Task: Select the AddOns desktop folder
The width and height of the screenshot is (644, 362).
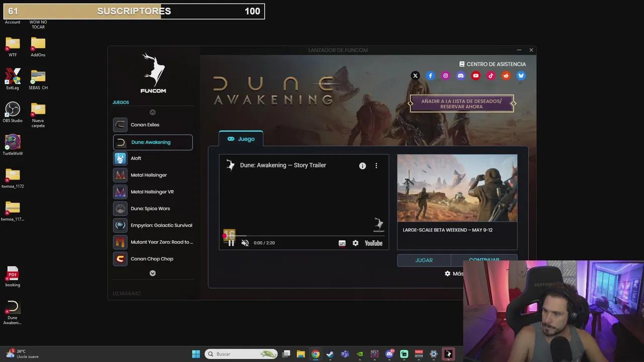Action: [38, 47]
